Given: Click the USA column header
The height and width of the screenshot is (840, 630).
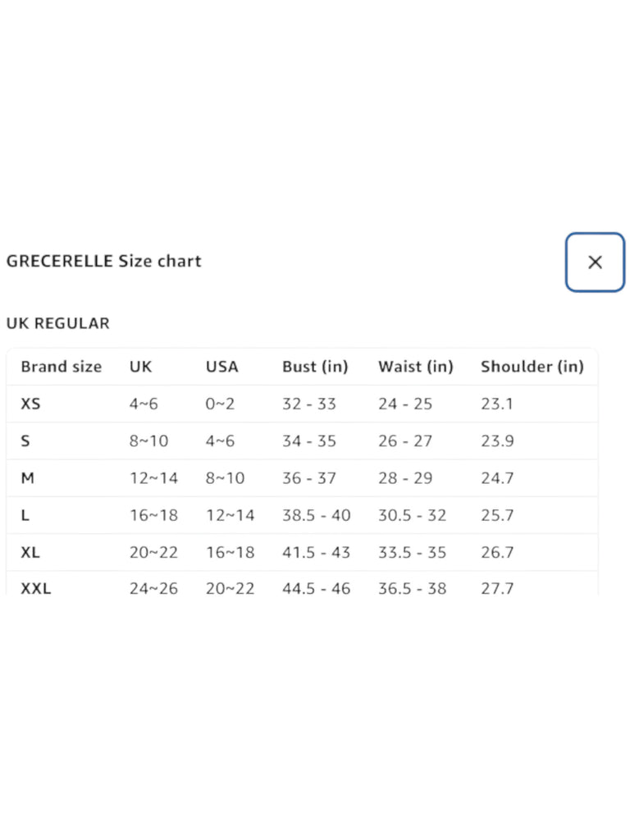Looking at the screenshot, I should click(221, 367).
